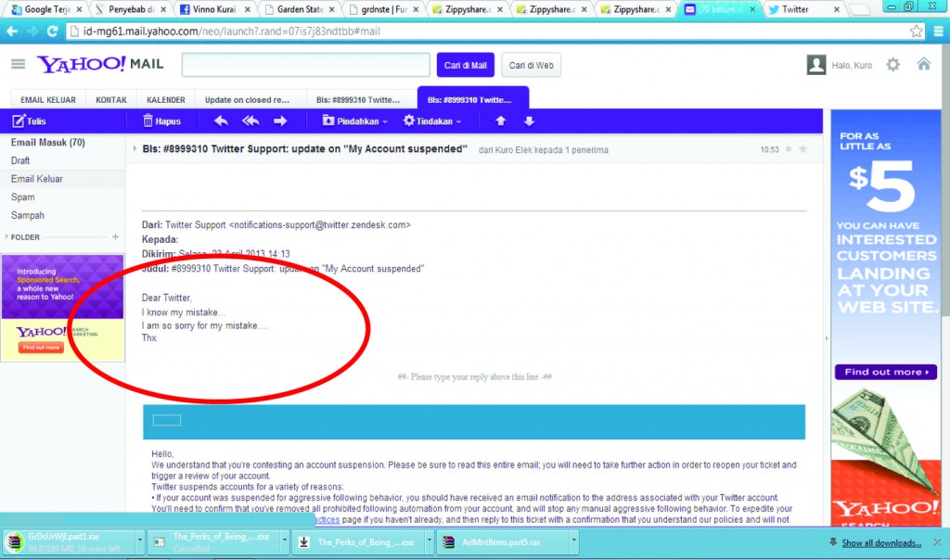Click the sender address notifications-support@twitter.zendesk.com
The width and height of the screenshot is (950, 560).
319,224
